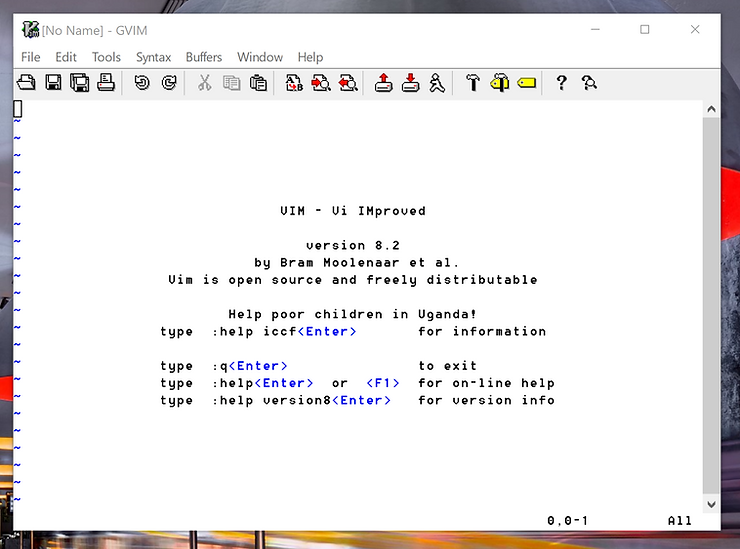740x549 pixels.
Task: Click the Save All files icon
Action: point(79,83)
